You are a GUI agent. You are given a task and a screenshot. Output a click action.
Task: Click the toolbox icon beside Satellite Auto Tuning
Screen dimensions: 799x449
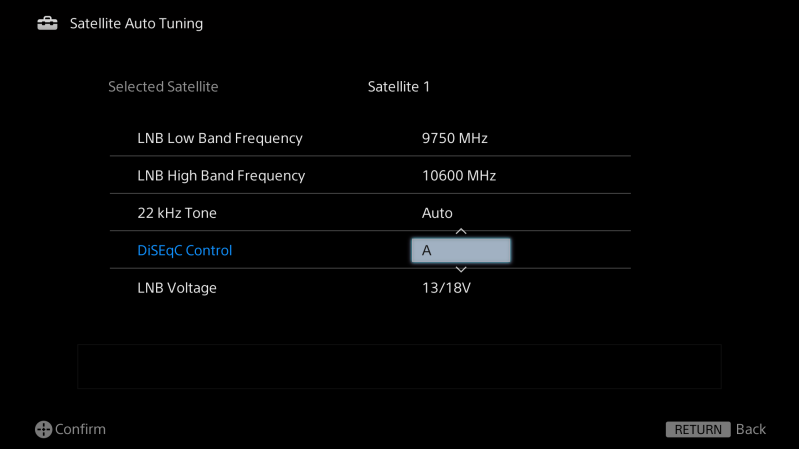click(47, 23)
